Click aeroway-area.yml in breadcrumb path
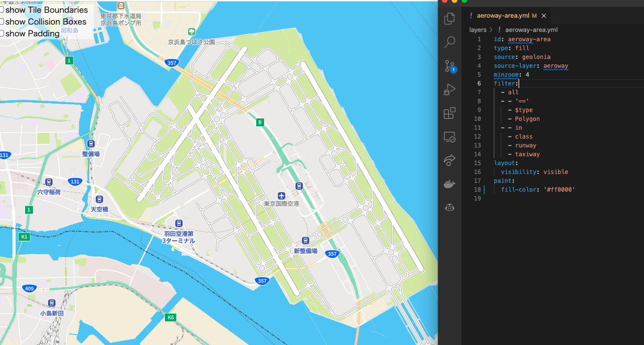 coord(531,30)
